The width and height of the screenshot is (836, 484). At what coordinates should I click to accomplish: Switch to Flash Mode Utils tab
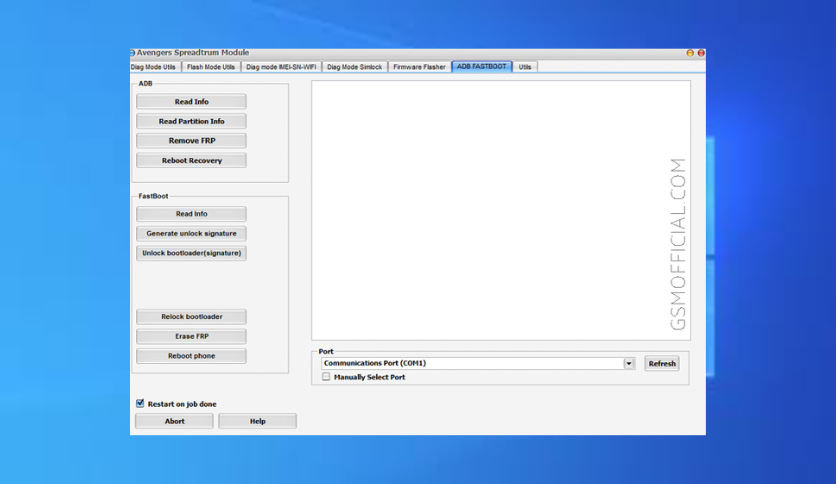[211, 67]
